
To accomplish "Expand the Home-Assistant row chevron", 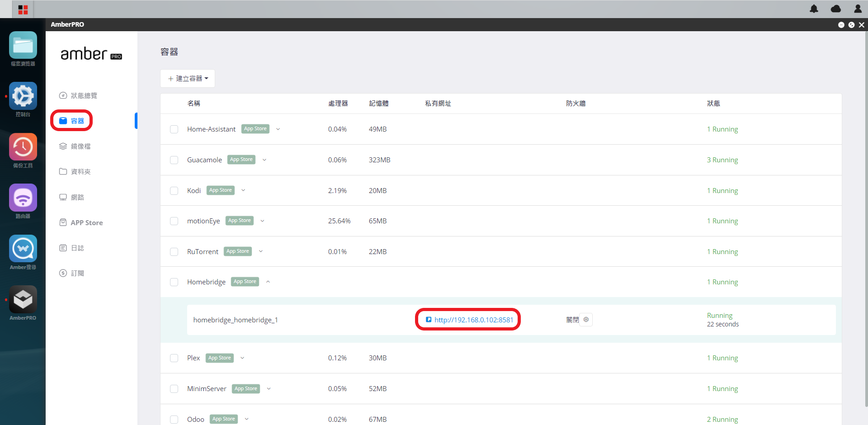I will (x=278, y=129).
